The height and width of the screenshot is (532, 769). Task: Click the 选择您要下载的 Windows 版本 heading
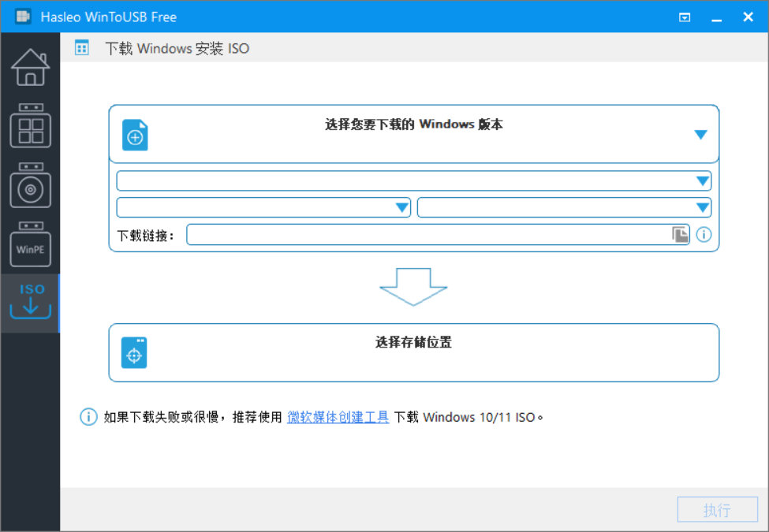[x=414, y=125]
